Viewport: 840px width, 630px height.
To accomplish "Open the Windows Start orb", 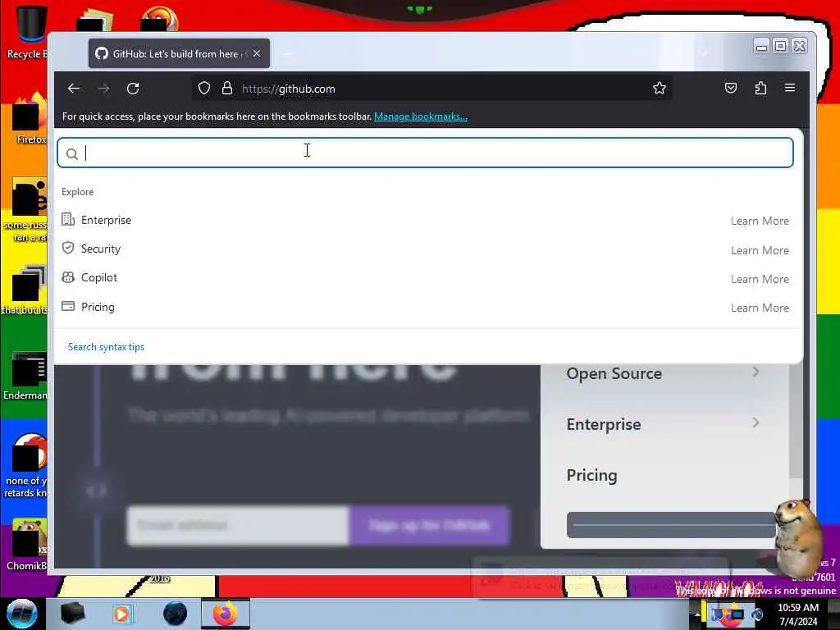I will [x=22, y=614].
